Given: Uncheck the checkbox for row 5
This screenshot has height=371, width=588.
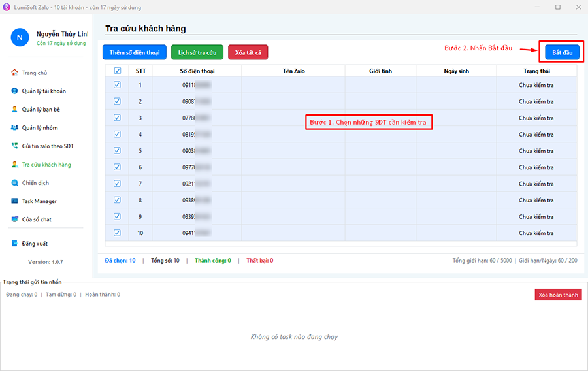Looking at the screenshot, I should 117,150.
